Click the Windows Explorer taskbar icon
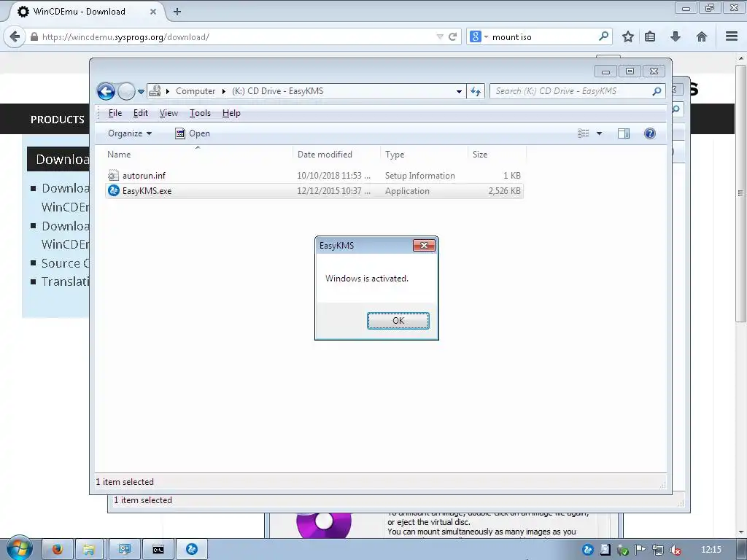The width and height of the screenshot is (747, 560). (x=88, y=550)
